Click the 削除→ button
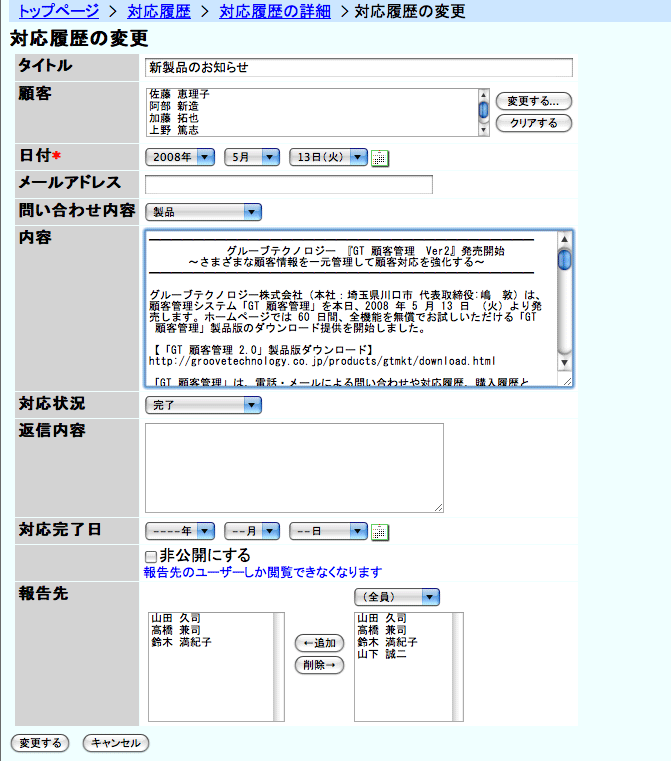Viewport: 671px width, 761px height. tap(319, 666)
